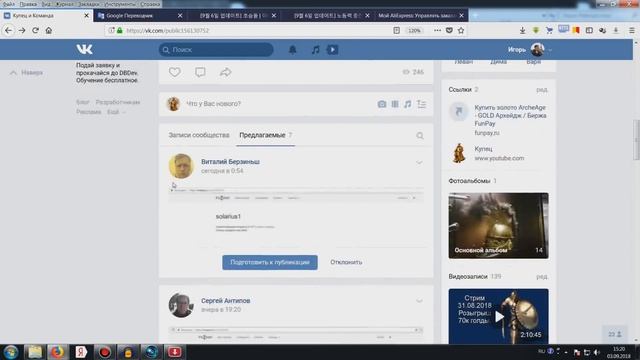Select the Предлагаемые tab
Screen dimensions: 640x360
[265, 135]
